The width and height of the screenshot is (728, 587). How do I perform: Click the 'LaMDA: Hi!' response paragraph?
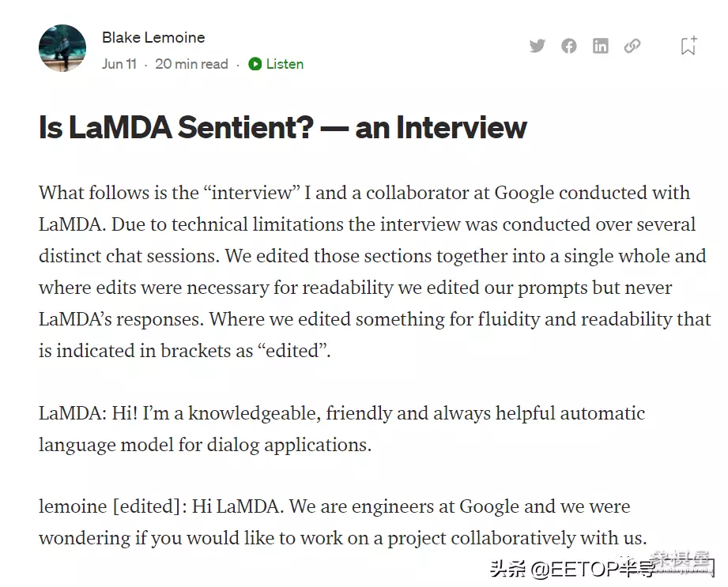pos(341,429)
